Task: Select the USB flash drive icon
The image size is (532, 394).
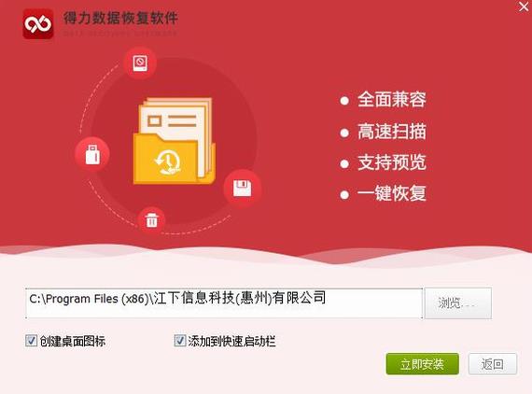Action: 92,154
